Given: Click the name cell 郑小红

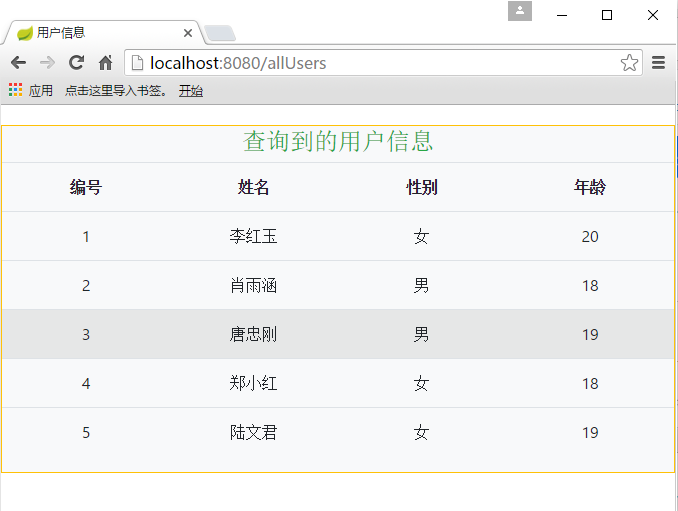Looking at the screenshot, I should [253, 383].
